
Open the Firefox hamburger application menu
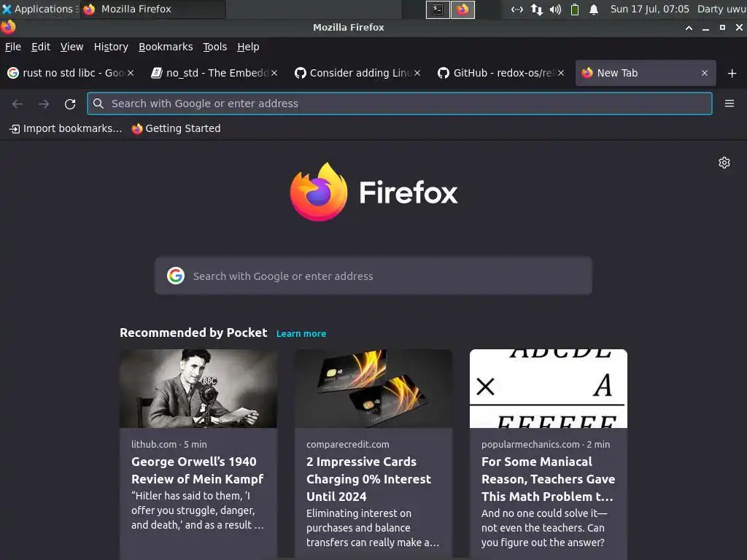pyautogui.click(x=729, y=104)
